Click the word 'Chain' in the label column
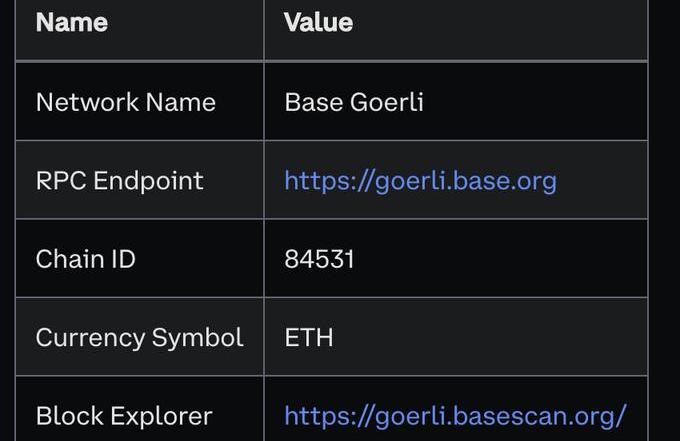The width and height of the screenshot is (680, 441). [x=67, y=259]
